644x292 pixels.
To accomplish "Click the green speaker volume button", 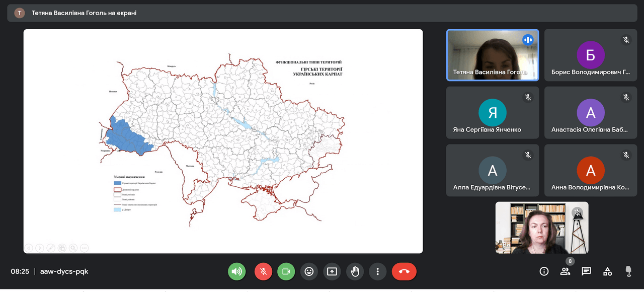I will pyautogui.click(x=236, y=271).
